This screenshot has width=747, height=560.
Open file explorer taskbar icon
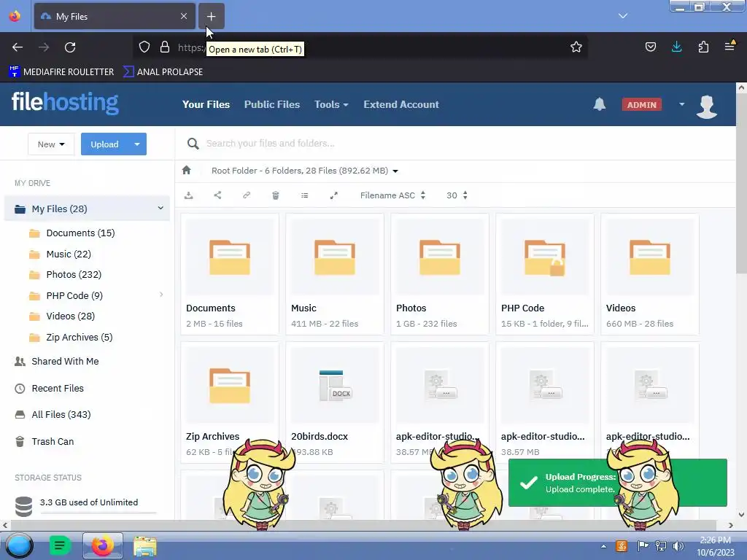click(145, 546)
